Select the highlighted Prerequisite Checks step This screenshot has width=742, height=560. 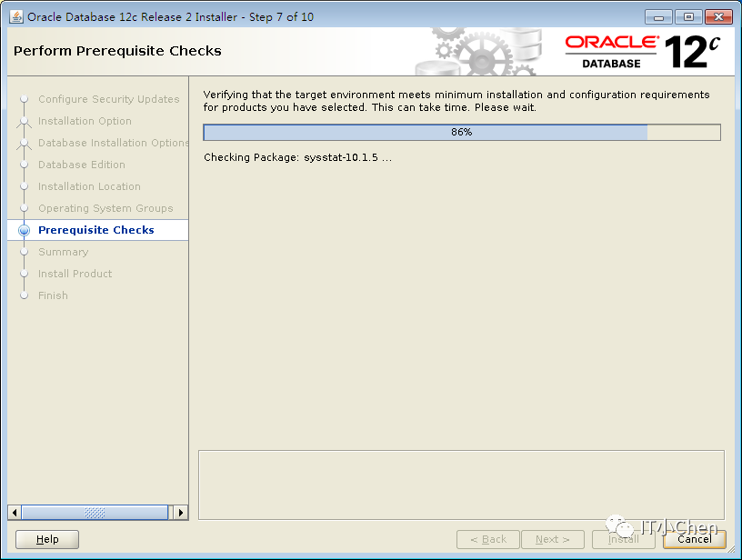coord(98,230)
